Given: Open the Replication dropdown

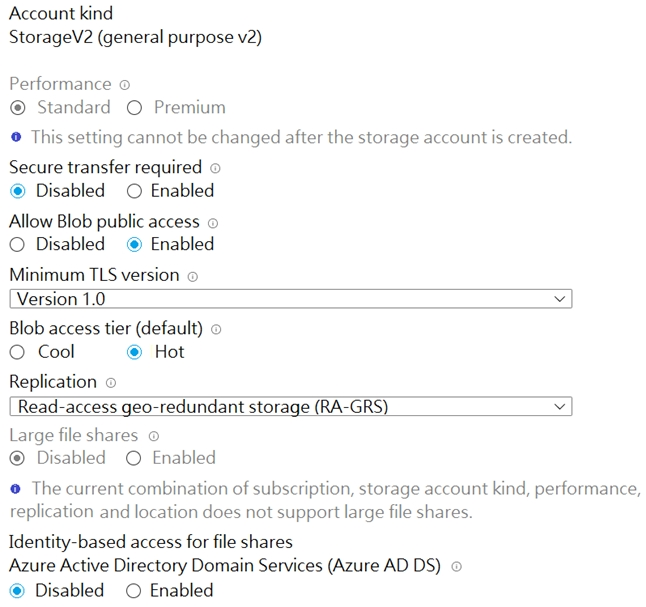Looking at the screenshot, I should point(290,407).
